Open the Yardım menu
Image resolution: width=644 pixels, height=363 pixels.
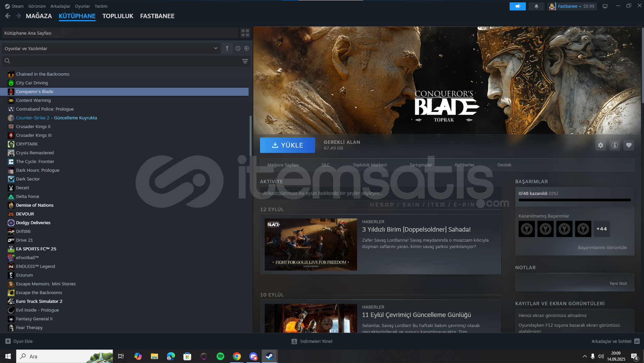click(101, 6)
